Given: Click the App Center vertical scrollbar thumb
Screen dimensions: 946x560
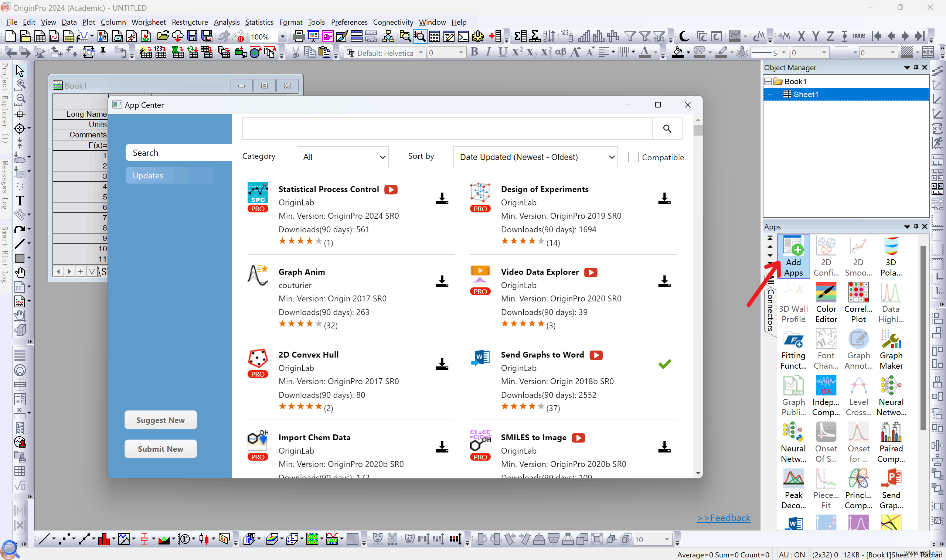Looking at the screenshot, I should pos(698,130).
